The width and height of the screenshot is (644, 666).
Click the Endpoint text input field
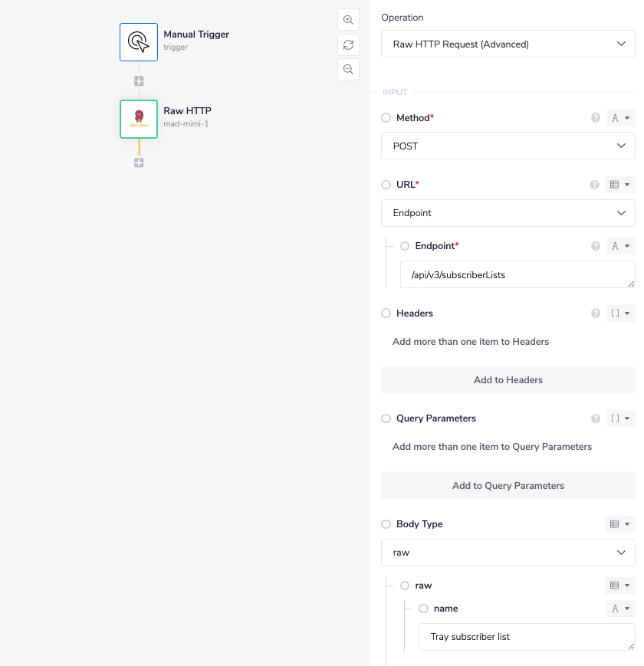tap(517, 274)
